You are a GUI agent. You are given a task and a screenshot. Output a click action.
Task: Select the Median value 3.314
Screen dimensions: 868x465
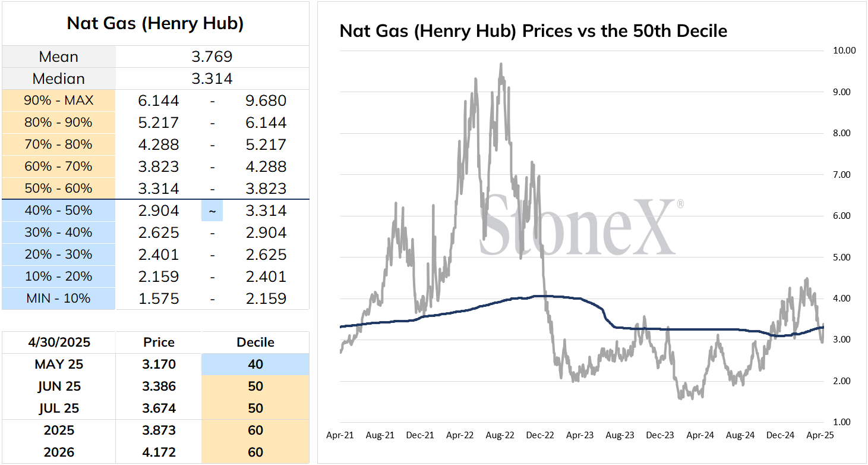tap(213, 78)
